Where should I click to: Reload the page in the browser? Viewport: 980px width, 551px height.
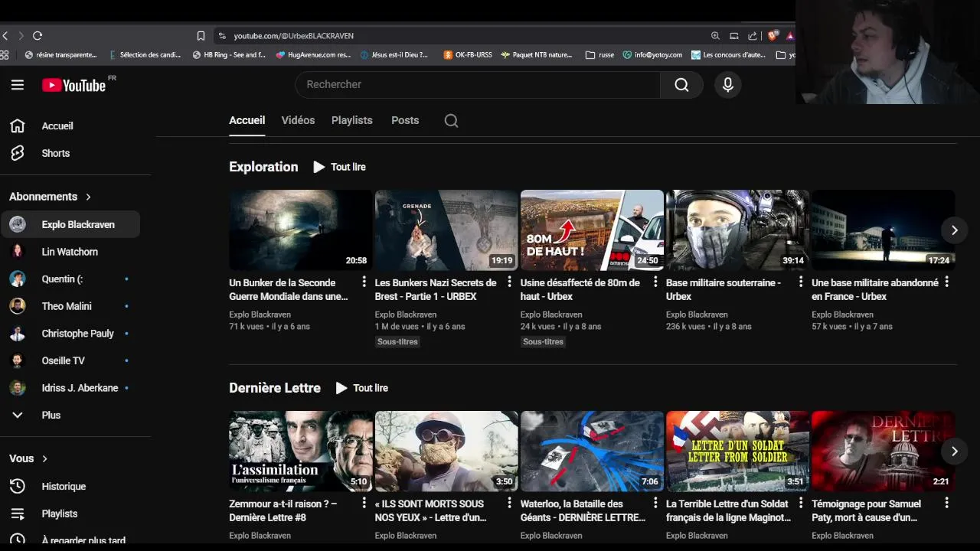pos(38,35)
